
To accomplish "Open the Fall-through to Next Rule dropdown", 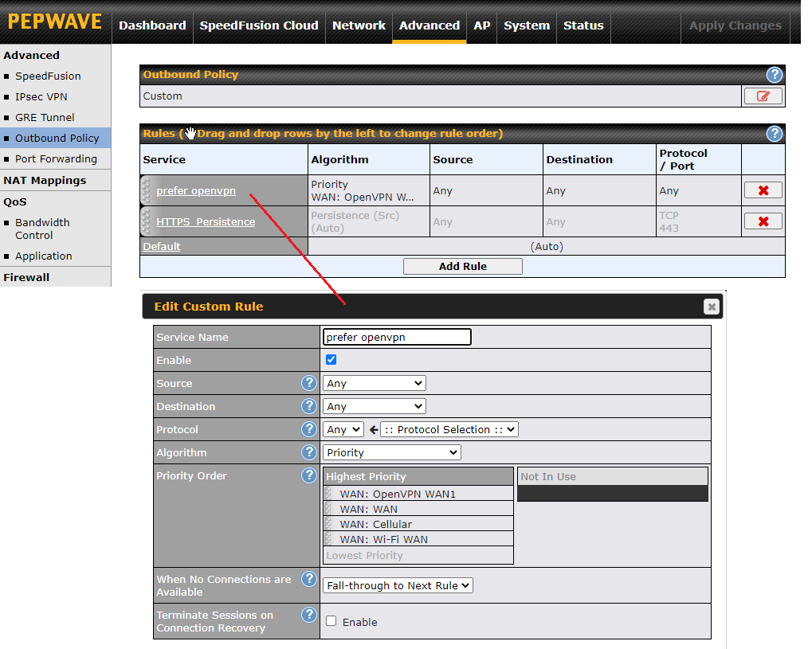I will click(398, 585).
